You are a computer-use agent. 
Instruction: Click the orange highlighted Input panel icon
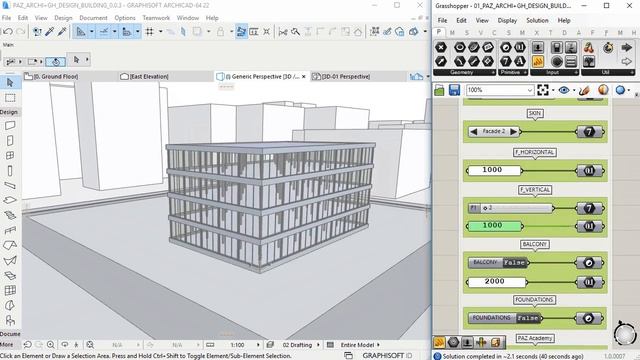pos(538,61)
